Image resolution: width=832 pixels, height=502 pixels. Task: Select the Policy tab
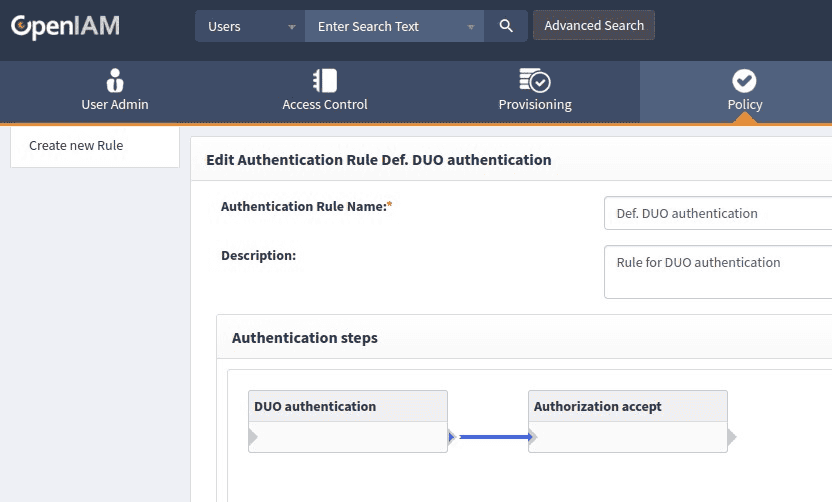point(744,91)
